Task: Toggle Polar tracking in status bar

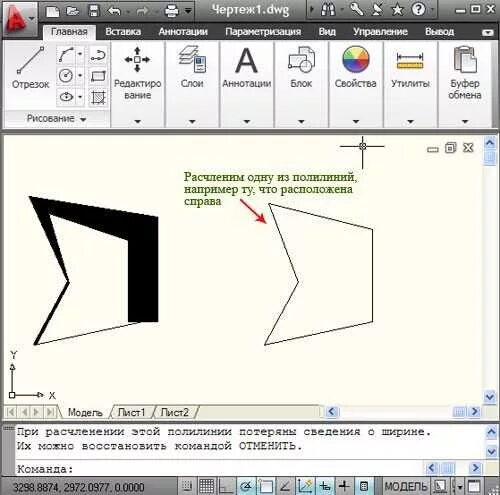Action: pos(246,487)
